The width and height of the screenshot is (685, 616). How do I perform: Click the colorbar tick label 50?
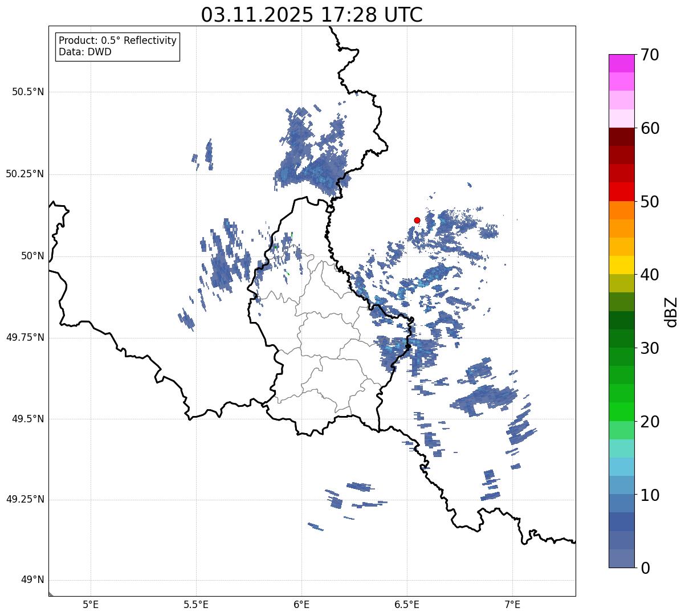[650, 202]
